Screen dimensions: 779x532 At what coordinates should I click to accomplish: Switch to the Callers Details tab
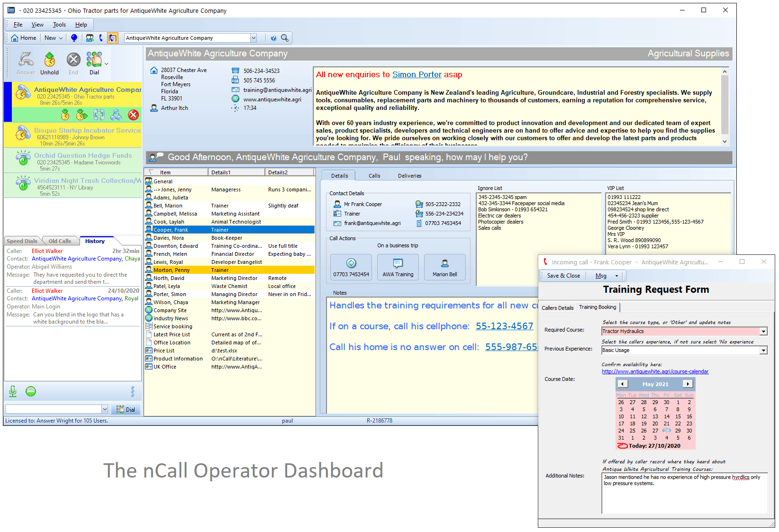557,308
